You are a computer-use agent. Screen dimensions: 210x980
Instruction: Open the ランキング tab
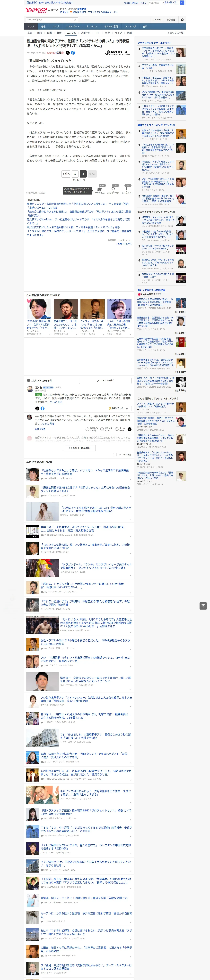(x=130, y=27)
